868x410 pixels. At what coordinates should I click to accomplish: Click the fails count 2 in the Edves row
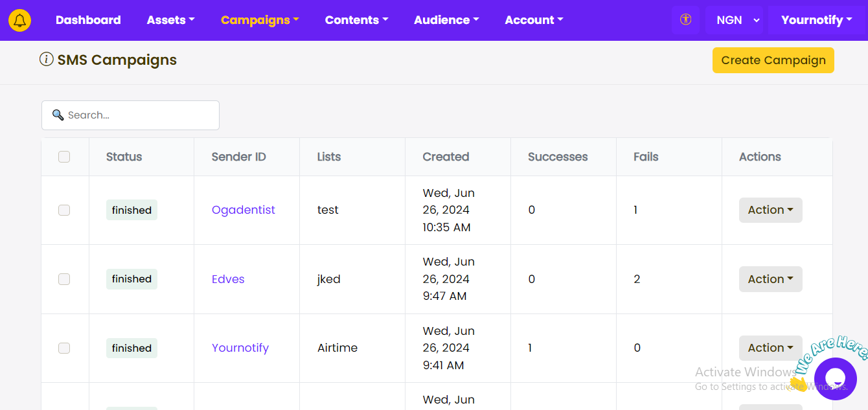[x=637, y=279]
